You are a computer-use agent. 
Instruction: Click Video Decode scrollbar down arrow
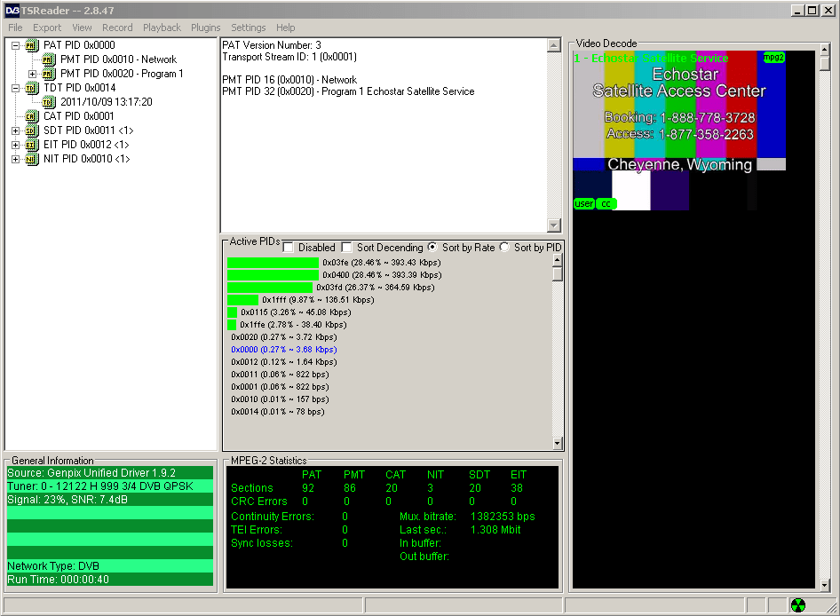[825, 585]
